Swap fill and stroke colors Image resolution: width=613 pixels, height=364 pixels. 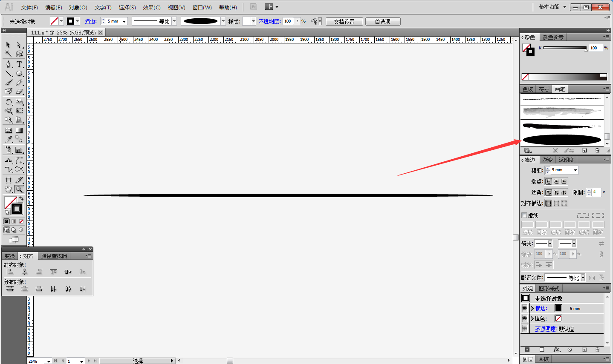20,198
